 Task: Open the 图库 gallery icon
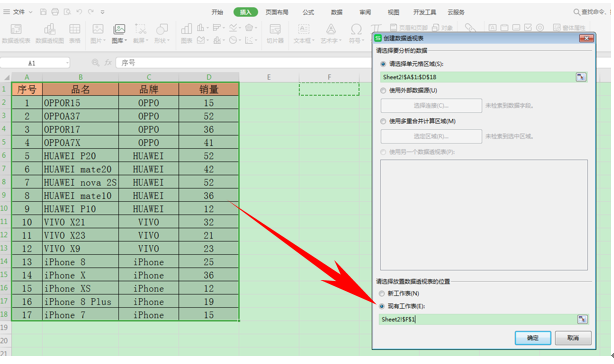(119, 29)
